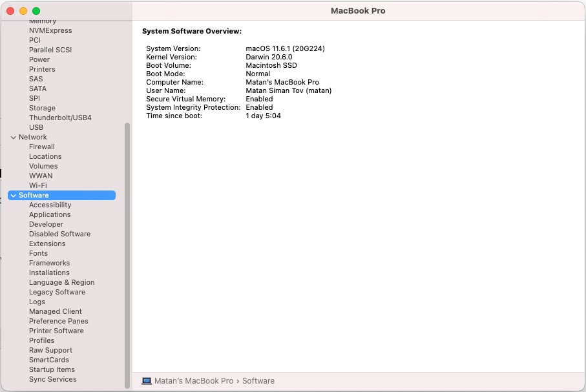
Task: Select the Network category label
Action: click(33, 138)
